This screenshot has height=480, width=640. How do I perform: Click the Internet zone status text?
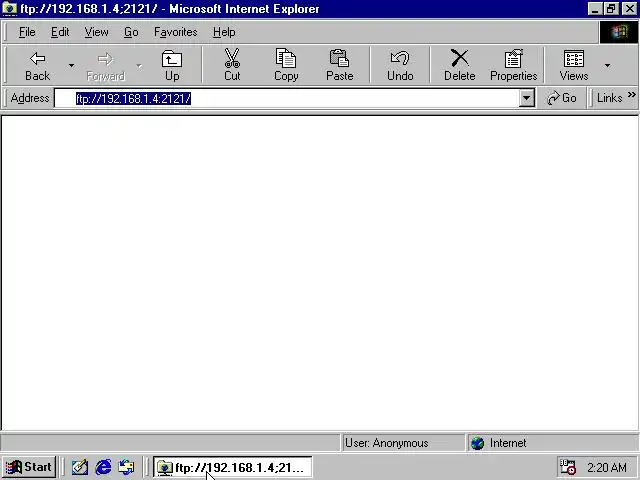point(508,443)
